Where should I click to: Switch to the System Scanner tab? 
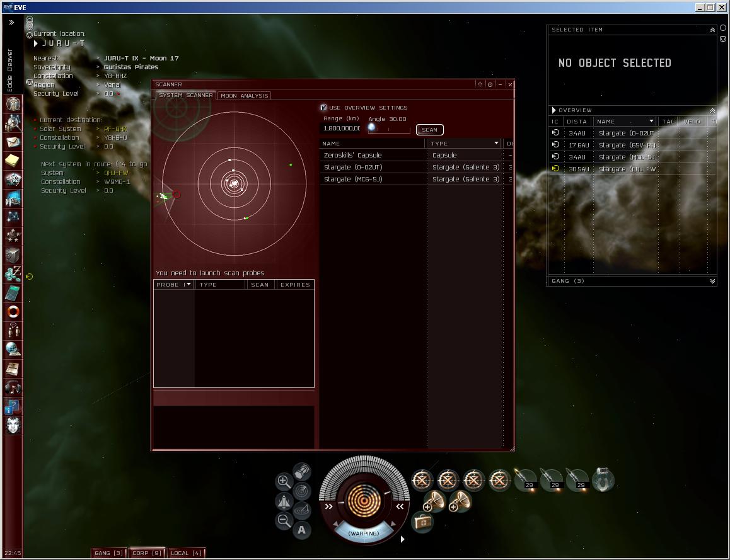(185, 95)
